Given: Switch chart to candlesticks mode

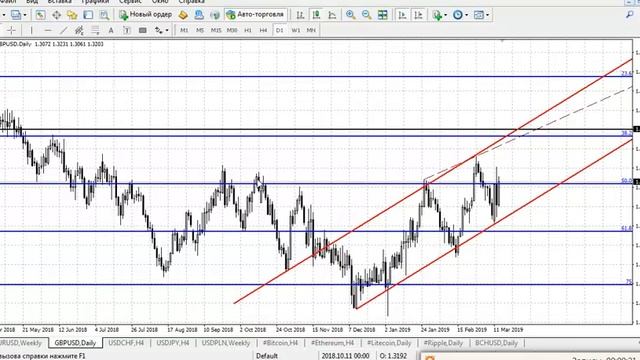Looking at the screenshot, I should [316, 15].
